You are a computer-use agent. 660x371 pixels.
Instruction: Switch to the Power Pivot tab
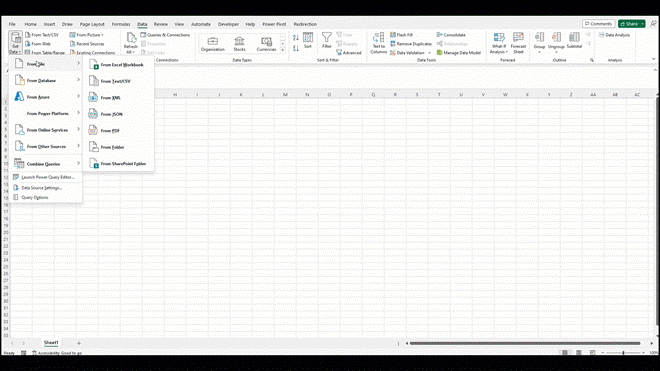coord(274,24)
